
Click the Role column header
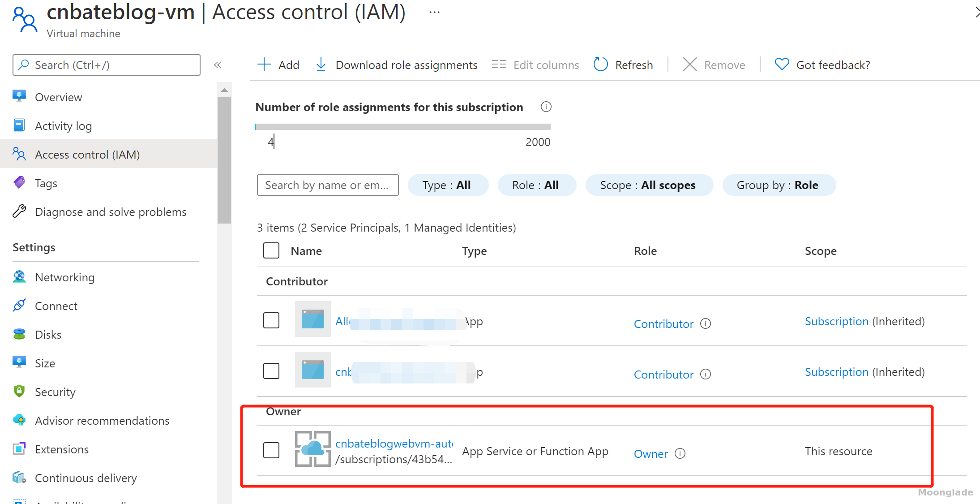tap(645, 251)
